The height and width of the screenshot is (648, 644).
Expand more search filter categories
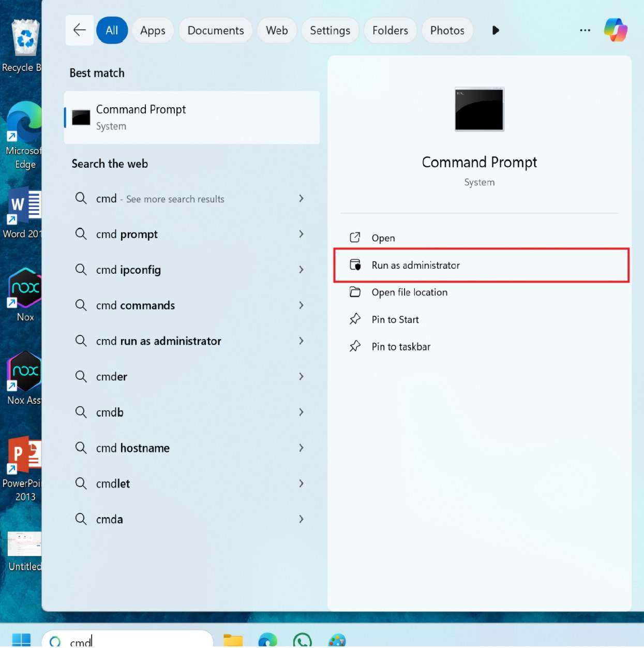(x=495, y=30)
